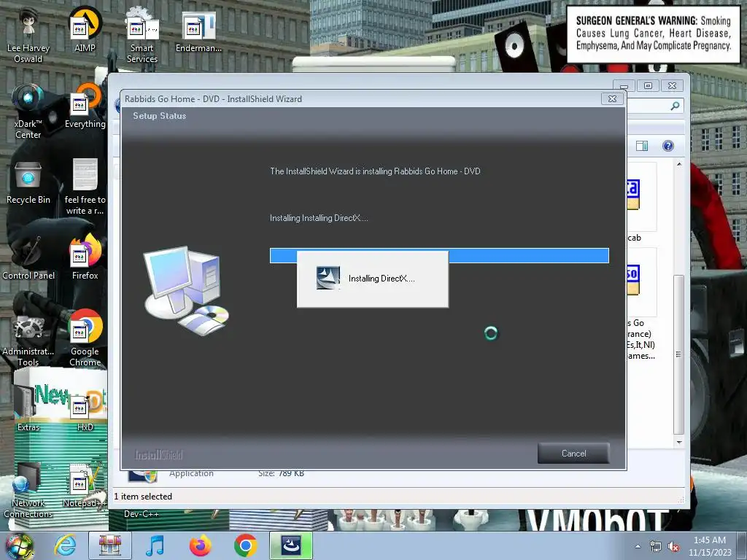Click the Explorer search magnifier icon
Image resolution: width=747 pixels, height=560 pixels.
(x=675, y=106)
